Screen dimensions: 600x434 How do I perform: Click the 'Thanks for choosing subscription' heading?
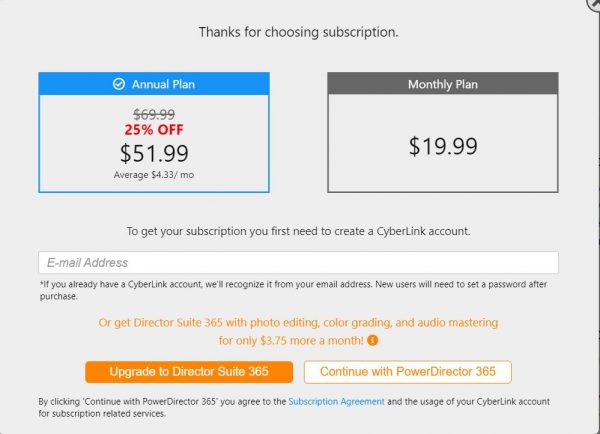(298, 32)
